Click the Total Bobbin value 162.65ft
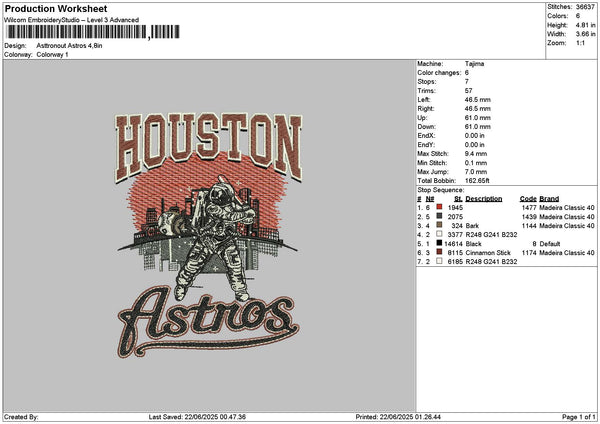This screenshot has height=424, width=600. (477, 181)
